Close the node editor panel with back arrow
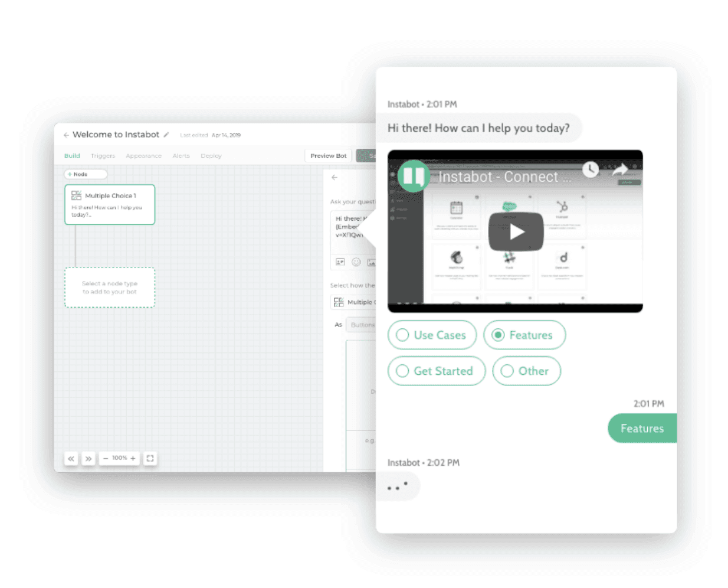Screen dimensions: 728x588 pos(335,177)
